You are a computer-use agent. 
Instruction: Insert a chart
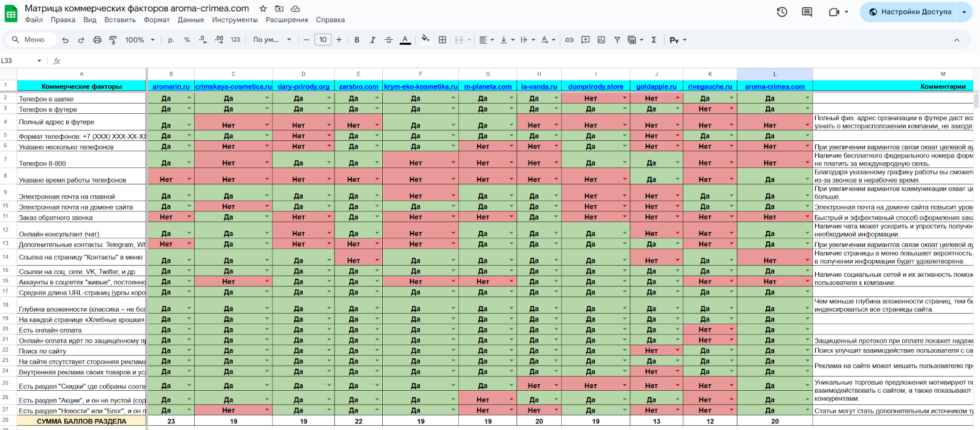(601, 40)
